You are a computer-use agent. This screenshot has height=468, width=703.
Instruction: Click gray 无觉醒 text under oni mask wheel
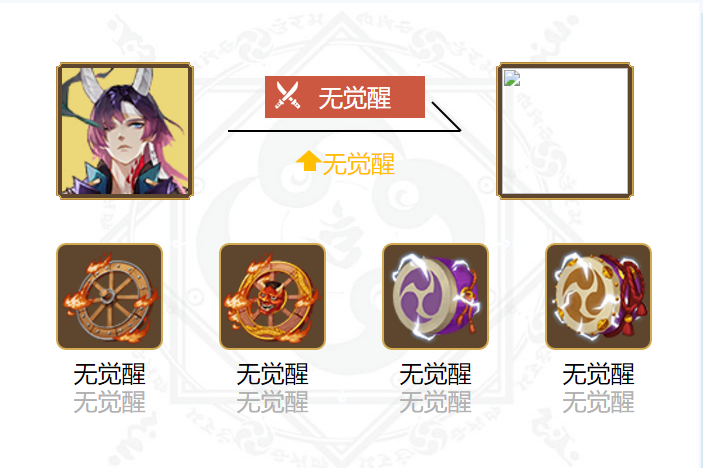pos(272,402)
